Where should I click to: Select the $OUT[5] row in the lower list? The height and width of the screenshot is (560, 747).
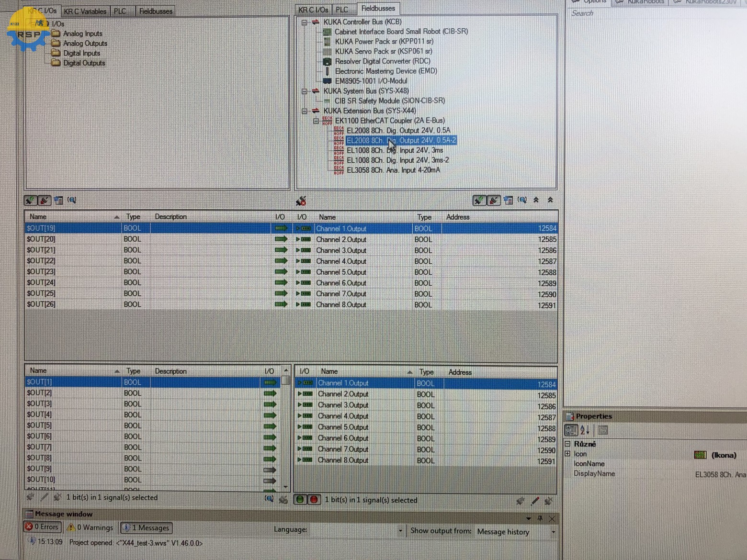[x=152, y=426]
